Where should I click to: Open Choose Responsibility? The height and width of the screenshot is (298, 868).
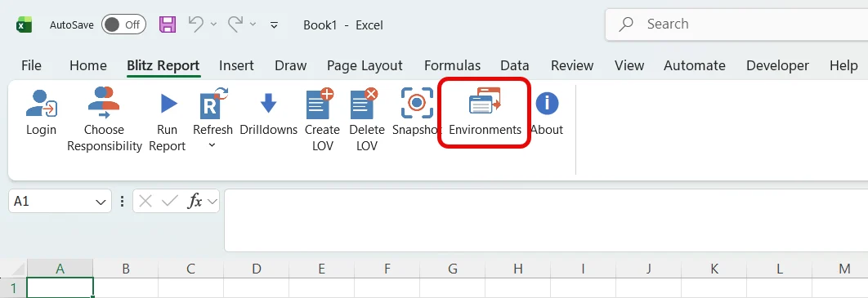point(104,120)
